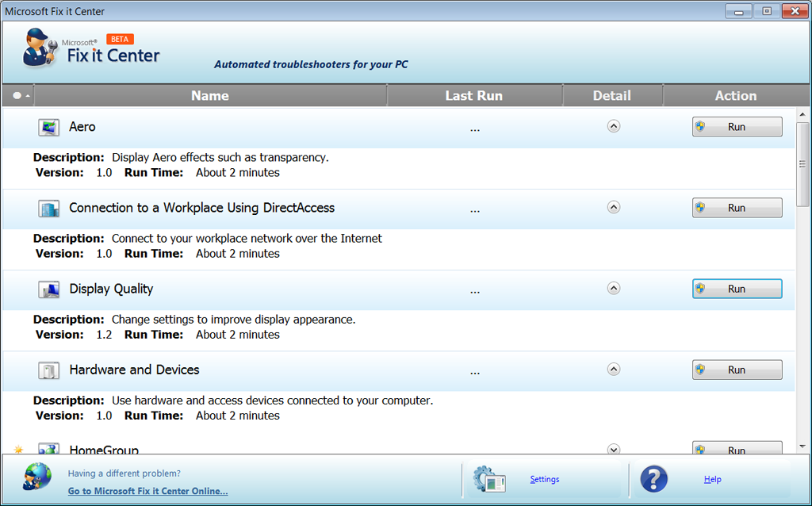Click the BETA badge in the header

click(x=121, y=40)
